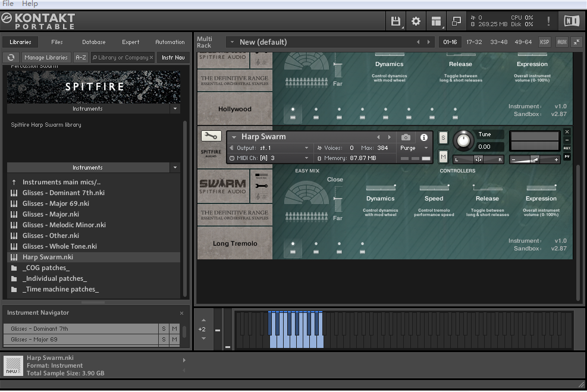Select the Long Tremolo articulation label
Screen dimensions: 587x392
click(x=235, y=243)
